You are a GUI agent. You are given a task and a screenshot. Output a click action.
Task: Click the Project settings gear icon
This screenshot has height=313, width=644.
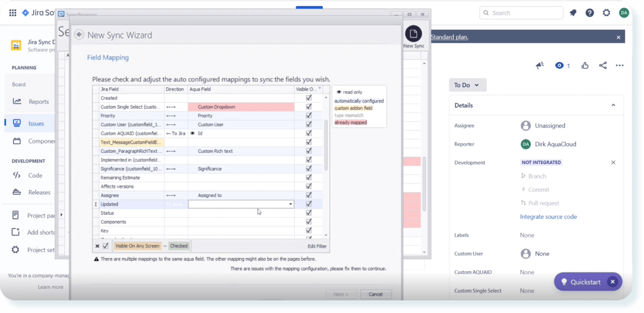coord(16,250)
